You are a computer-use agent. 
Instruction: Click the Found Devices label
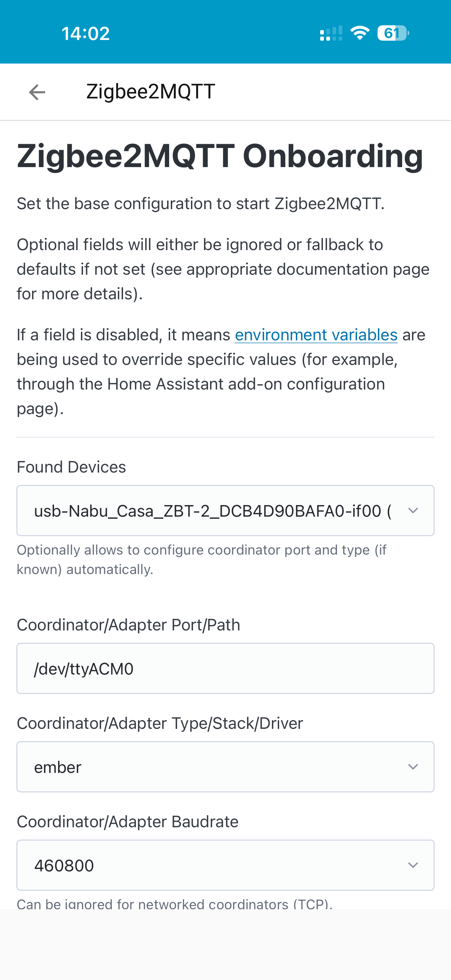tap(71, 467)
